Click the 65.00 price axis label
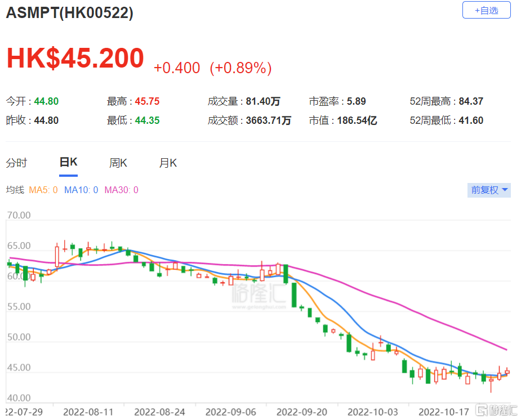The height and width of the screenshot is (420, 521). (19, 245)
